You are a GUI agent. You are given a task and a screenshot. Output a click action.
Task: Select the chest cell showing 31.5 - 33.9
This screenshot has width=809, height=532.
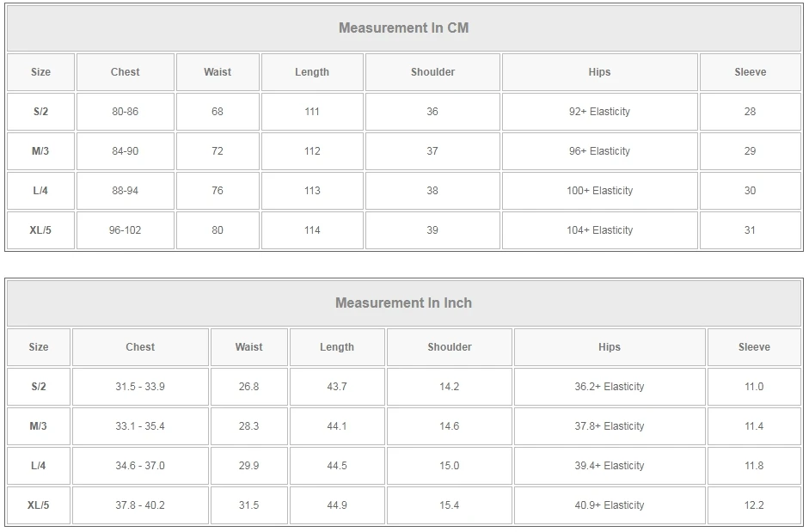click(140, 387)
